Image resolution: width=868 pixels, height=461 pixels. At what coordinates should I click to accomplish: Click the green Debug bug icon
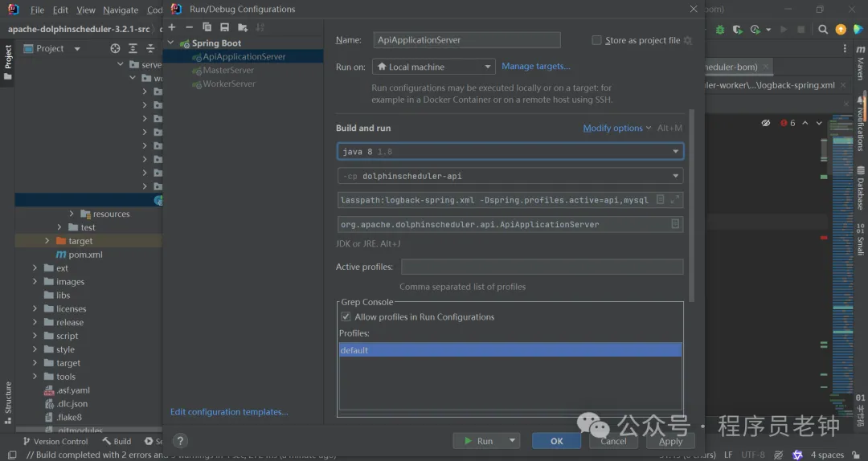[x=720, y=30]
